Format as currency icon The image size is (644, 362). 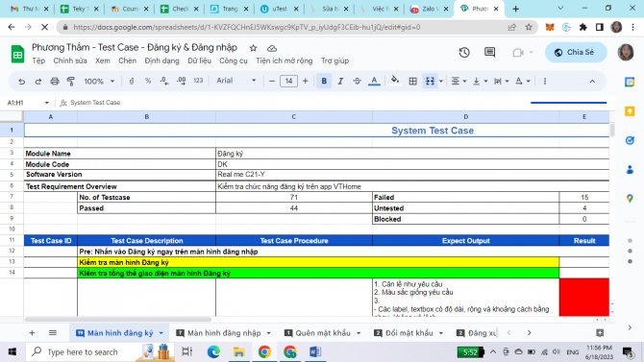point(132,82)
